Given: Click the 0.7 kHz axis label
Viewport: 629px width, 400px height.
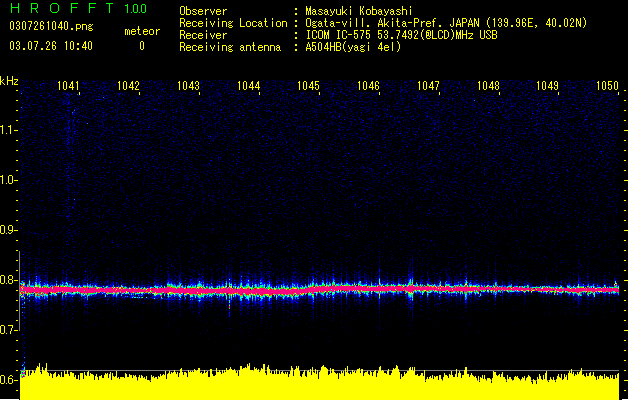Looking at the screenshot, I should (x=8, y=330).
